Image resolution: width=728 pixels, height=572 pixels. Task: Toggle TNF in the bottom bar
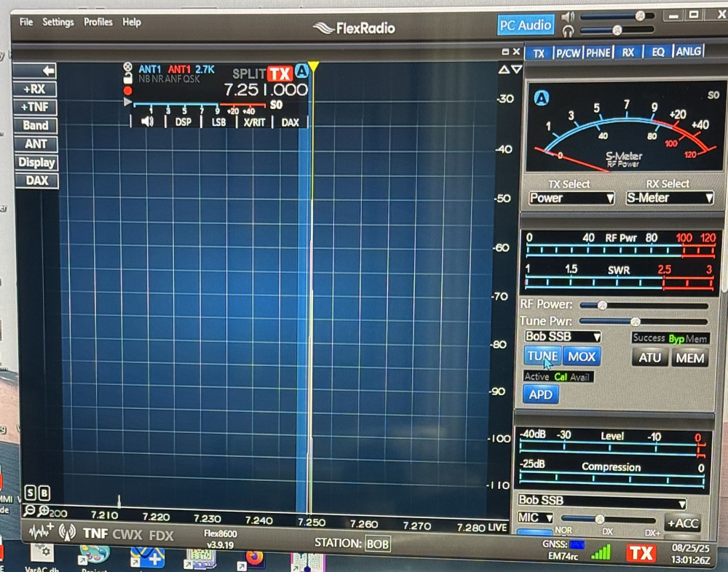pyautogui.click(x=95, y=533)
